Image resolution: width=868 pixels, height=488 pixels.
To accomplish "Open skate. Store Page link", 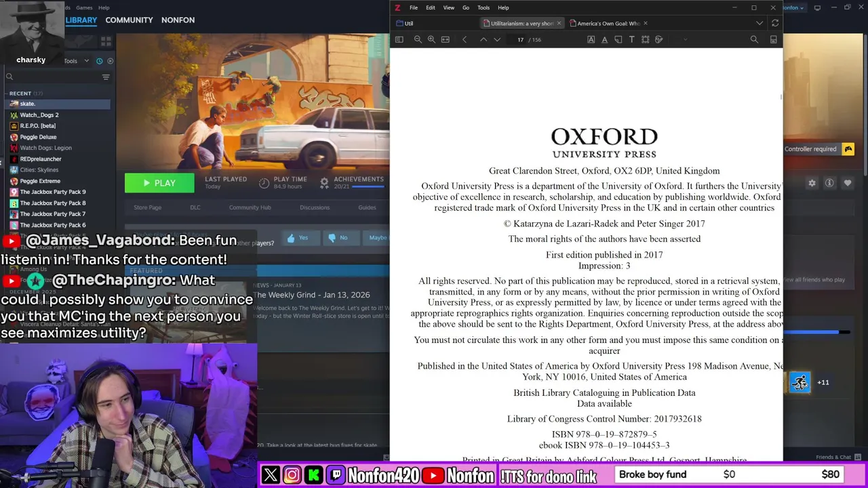I will click(147, 207).
